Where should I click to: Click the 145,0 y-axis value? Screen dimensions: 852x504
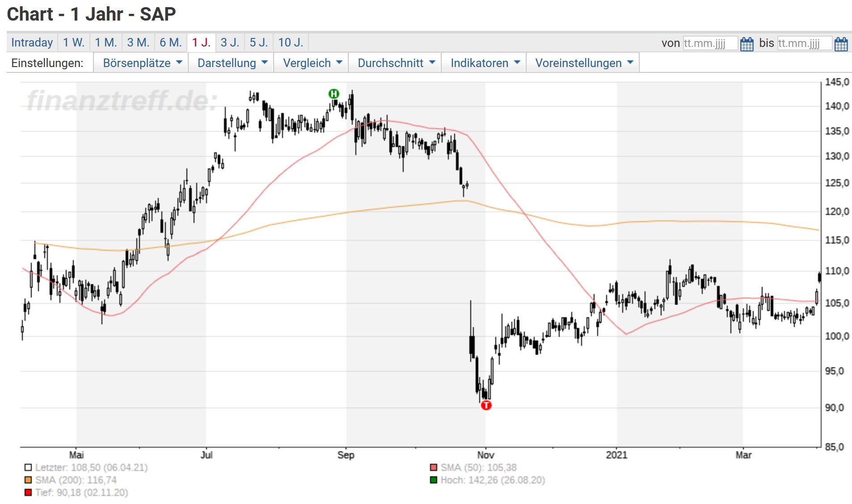[837, 82]
